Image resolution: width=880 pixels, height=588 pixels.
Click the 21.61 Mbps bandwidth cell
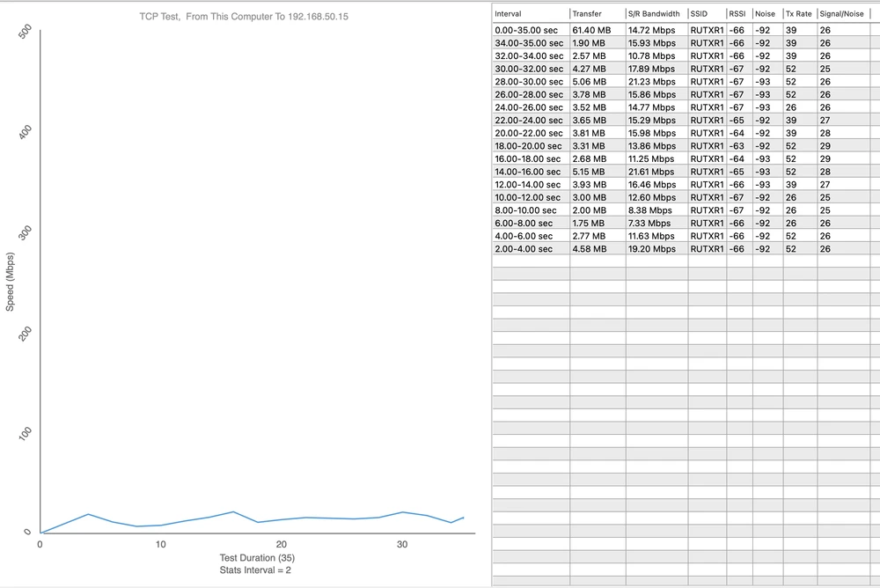(652, 172)
